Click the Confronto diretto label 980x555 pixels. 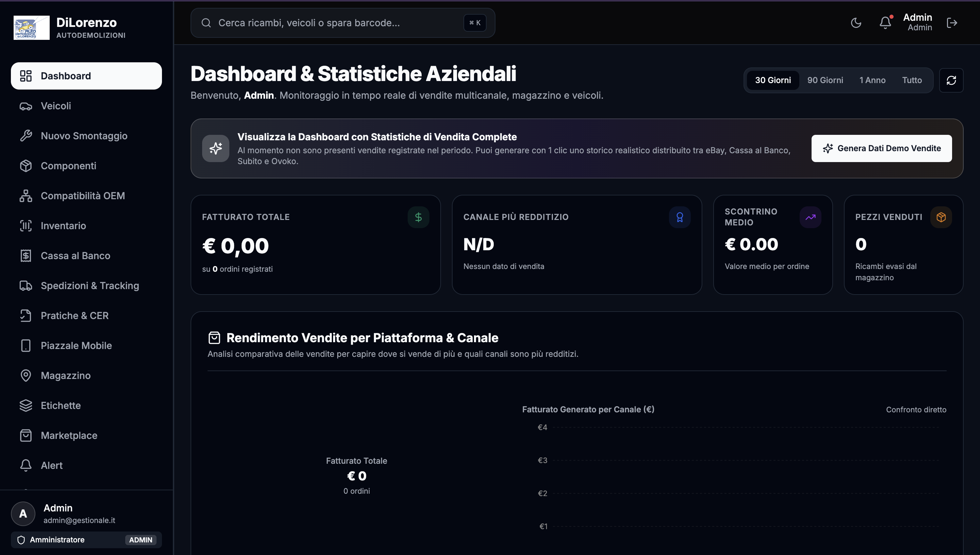point(916,409)
